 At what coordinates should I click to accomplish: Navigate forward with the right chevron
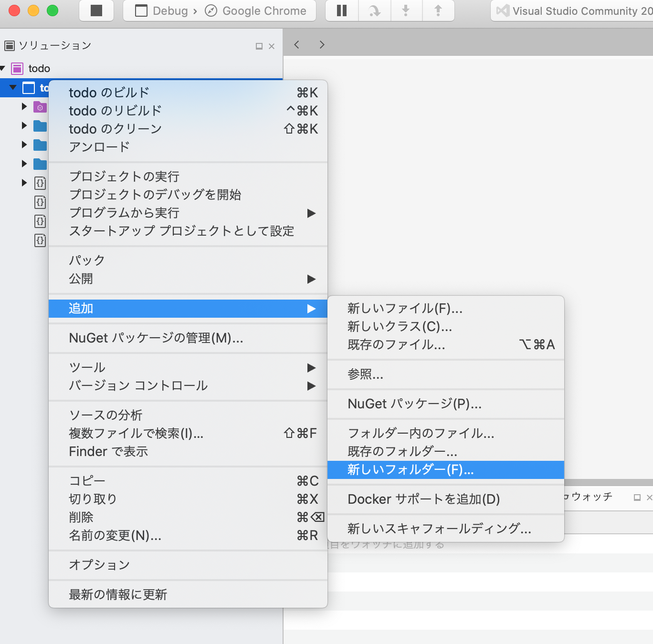(x=322, y=44)
